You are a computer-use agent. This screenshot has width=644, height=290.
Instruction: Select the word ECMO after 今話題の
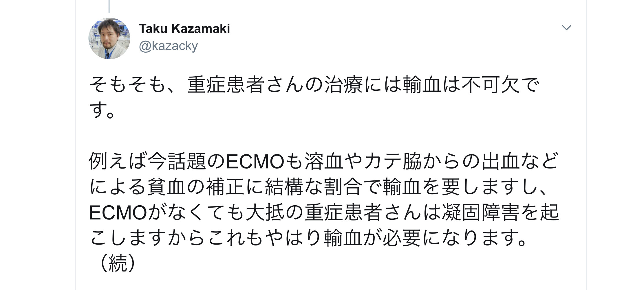tap(255, 161)
